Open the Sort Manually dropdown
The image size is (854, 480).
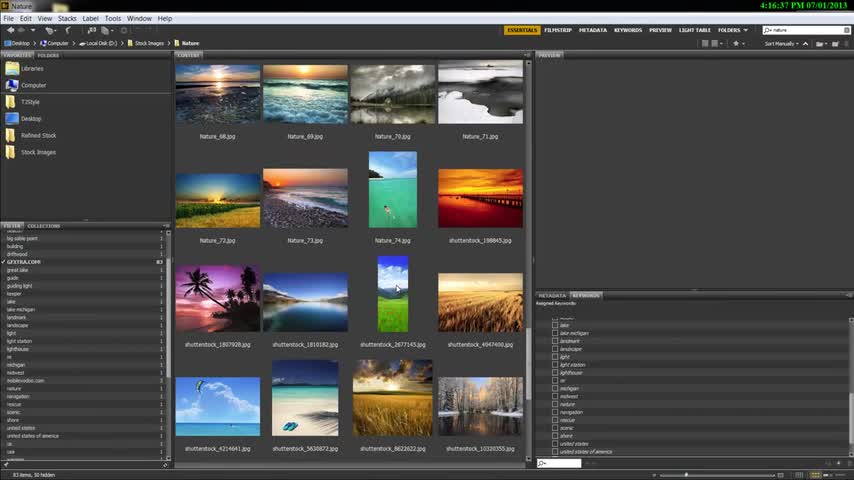783,43
